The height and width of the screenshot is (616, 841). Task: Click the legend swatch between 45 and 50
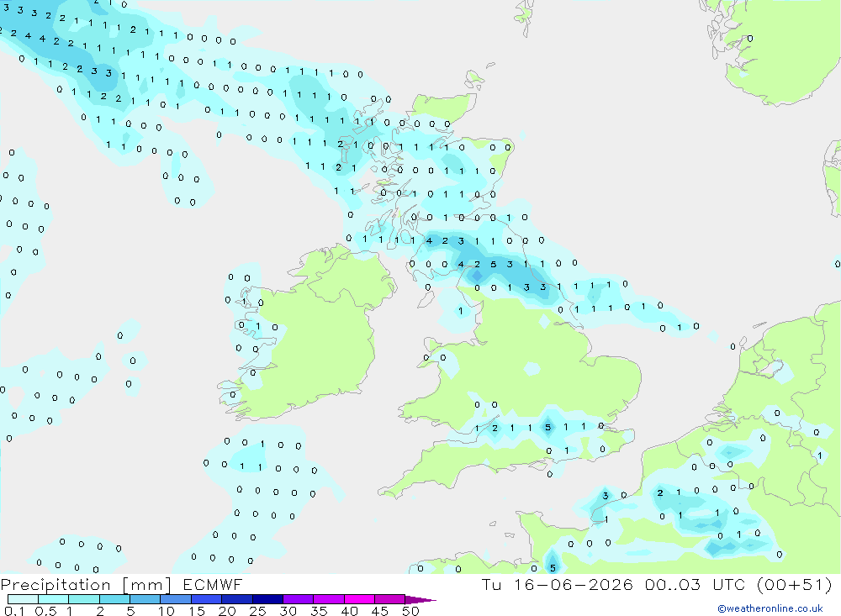tap(390, 599)
